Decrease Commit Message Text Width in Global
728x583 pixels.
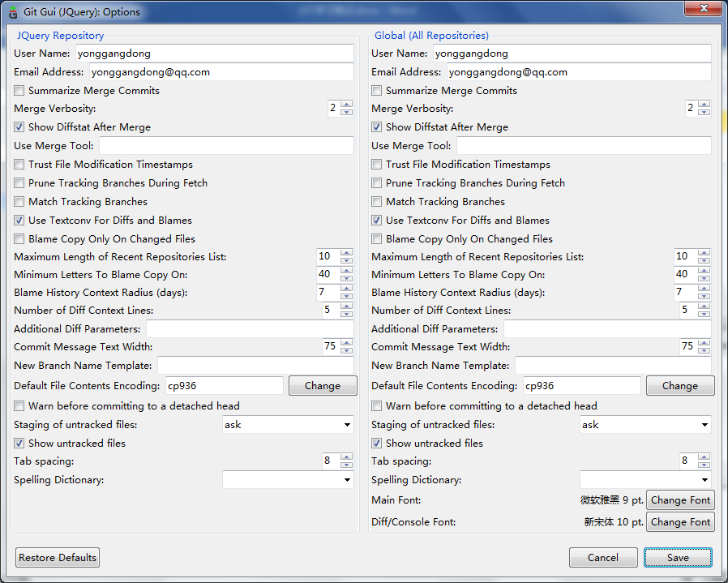(704, 350)
